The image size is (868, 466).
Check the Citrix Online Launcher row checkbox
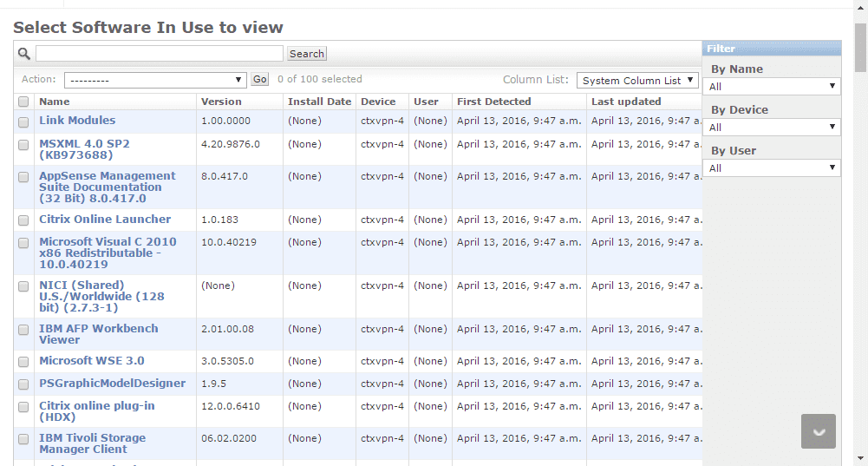[x=23, y=220]
